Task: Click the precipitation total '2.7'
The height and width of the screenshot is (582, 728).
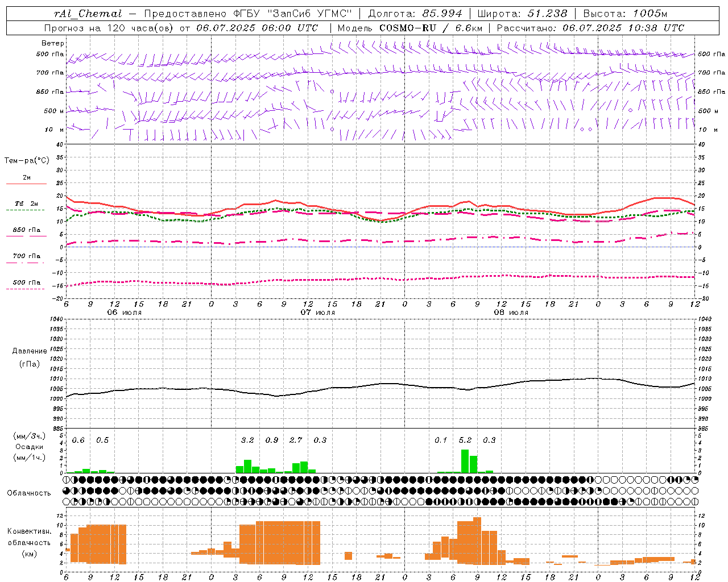Action: click(296, 440)
